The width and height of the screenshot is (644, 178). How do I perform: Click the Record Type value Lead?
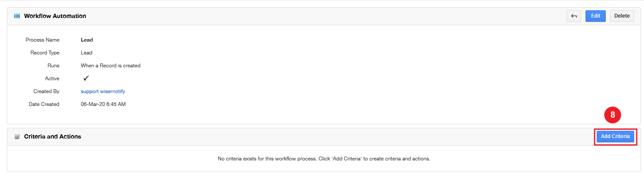(x=86, y=53)
